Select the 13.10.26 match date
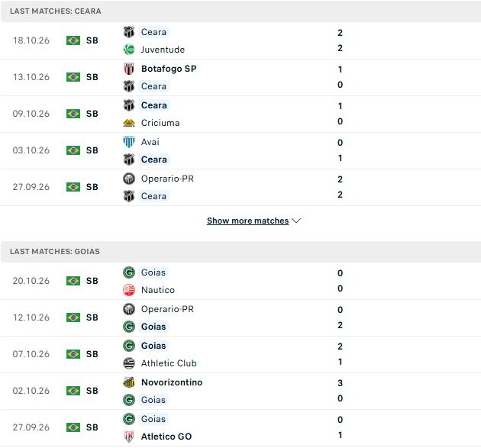 click(31, 77)
